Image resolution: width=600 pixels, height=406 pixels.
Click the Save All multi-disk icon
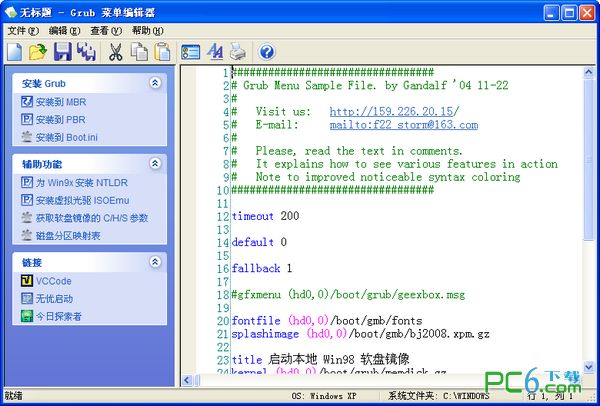pos(86,52)
